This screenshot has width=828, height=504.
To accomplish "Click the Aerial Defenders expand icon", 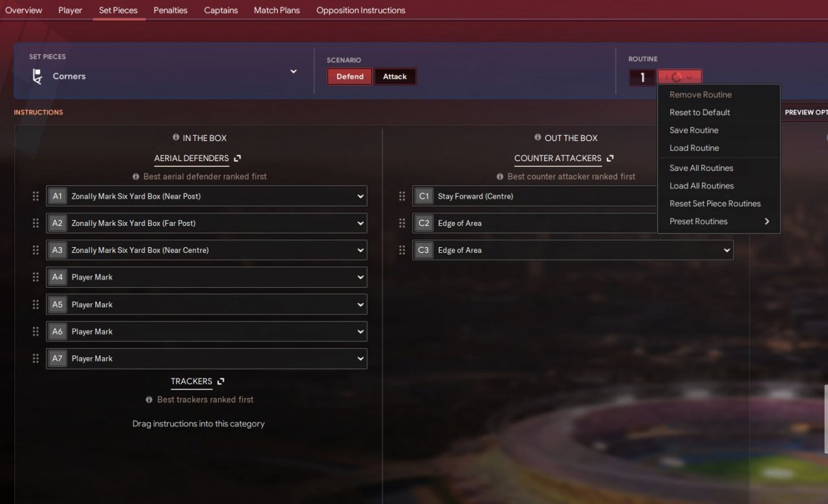I will [237, 158].
